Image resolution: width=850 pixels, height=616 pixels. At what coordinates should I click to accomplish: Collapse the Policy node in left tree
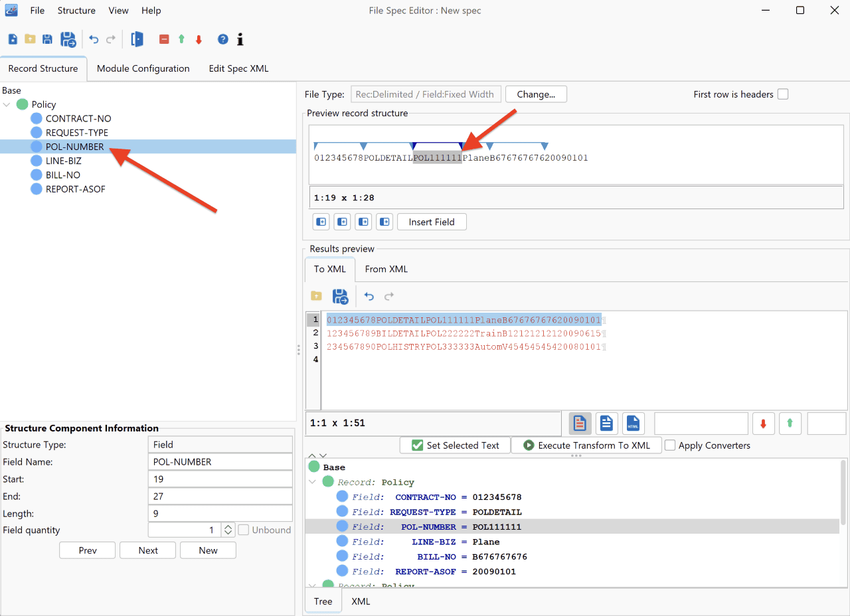coord(7,104)
